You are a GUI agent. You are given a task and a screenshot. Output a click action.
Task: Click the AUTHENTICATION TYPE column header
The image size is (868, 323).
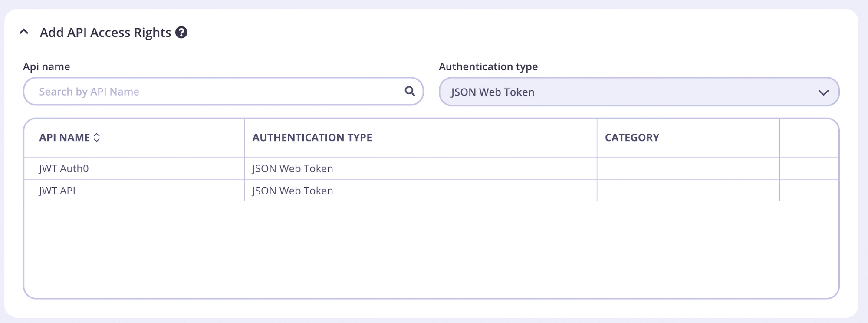click(312, 138)
